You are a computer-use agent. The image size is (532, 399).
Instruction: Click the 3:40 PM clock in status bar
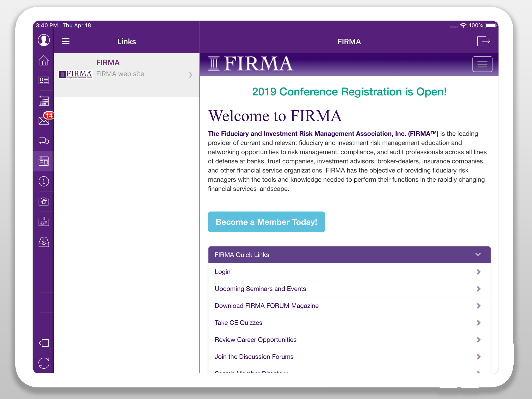pyautogui.click(x=47, y=25)
